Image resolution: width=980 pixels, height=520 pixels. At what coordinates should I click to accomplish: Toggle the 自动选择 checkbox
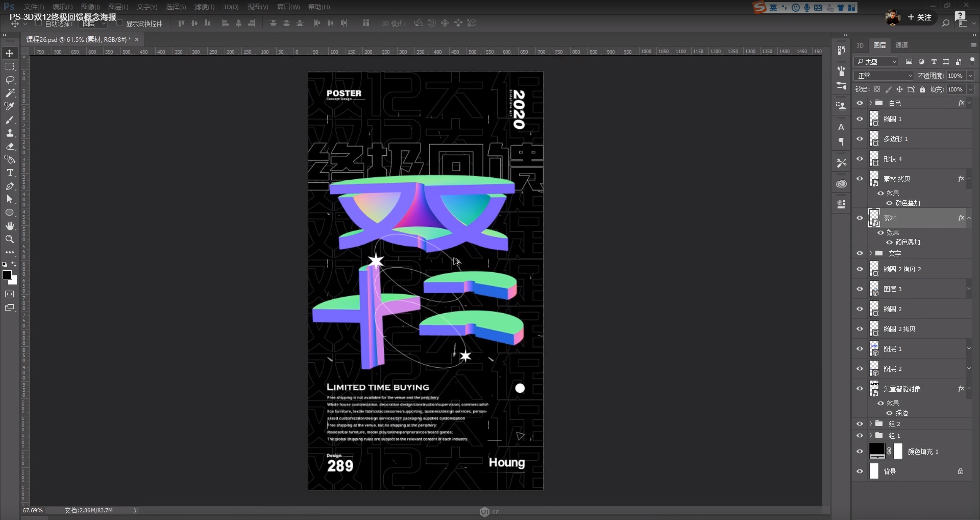click(x=39, y=23)
